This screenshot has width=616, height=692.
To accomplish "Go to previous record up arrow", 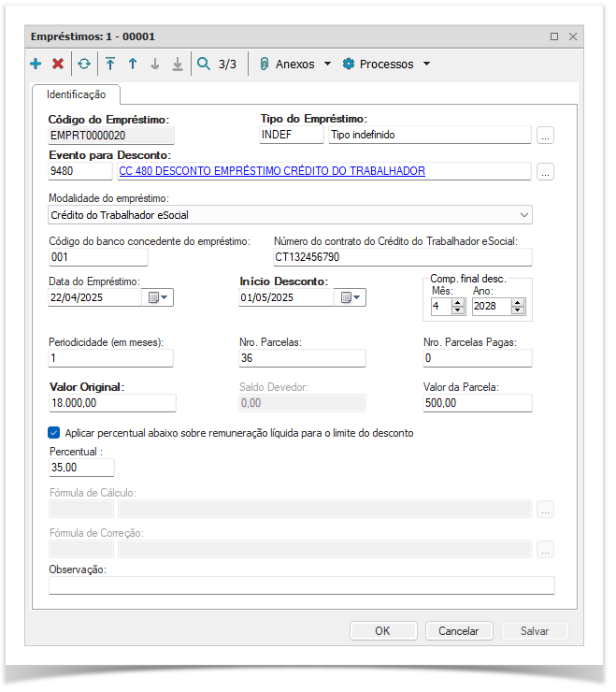I will pos(133,65).
